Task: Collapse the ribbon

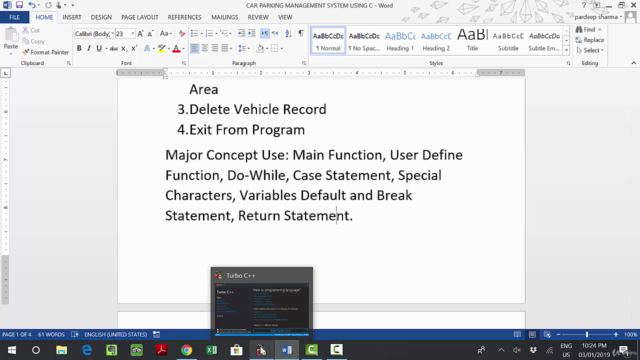Action: coord(633,63)
